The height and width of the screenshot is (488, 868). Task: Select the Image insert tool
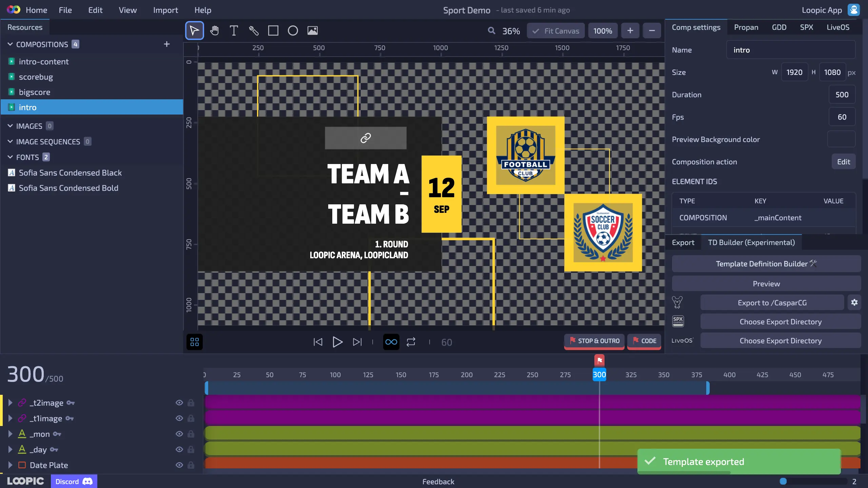point(313,30)
